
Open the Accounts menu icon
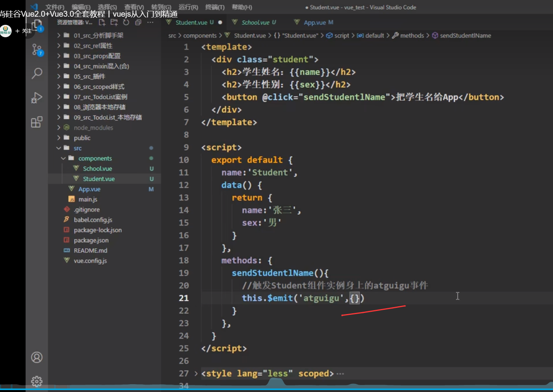click(x=37, y=357)
